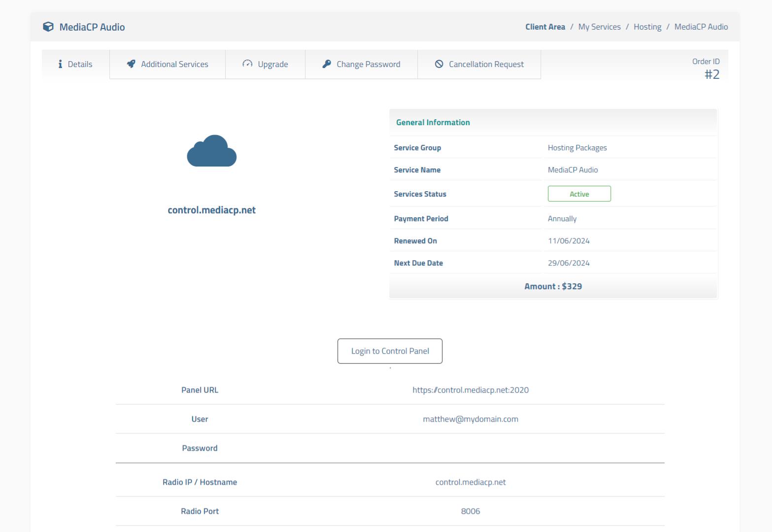The image size is (772, 532).
Task: Select the Renewed On date 11/06/2024
Action: (569, 241)
